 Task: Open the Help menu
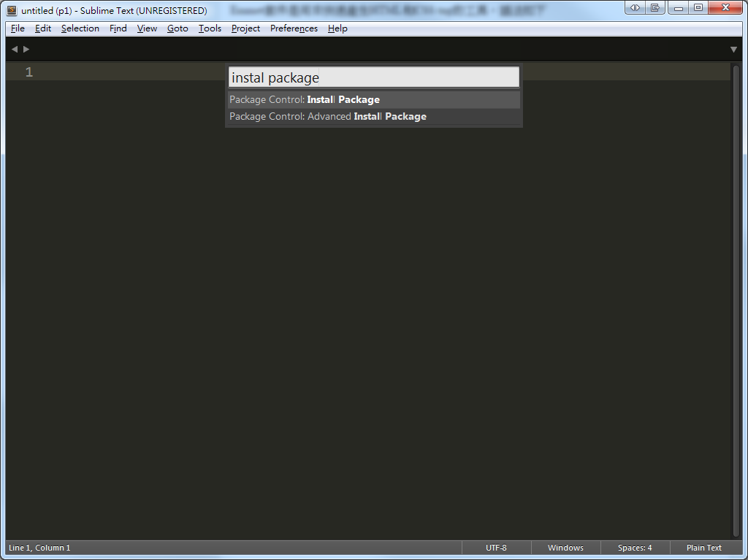pyautogui.click(x=337, y=28)
